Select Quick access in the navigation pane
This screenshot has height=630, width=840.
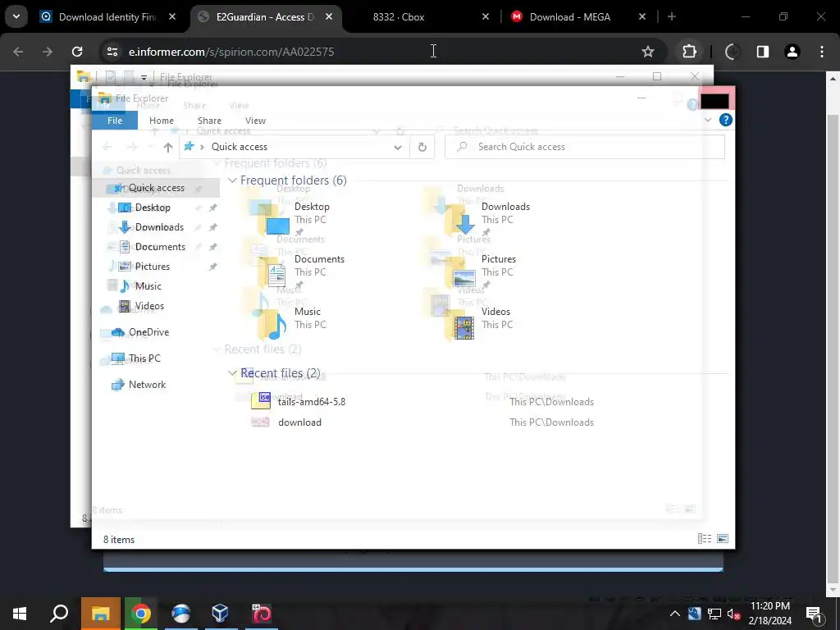[x=156, y=188]
